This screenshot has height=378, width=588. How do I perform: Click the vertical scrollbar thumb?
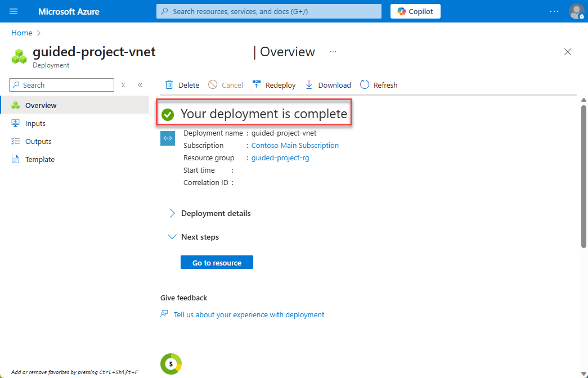click(x=583, y=176)
